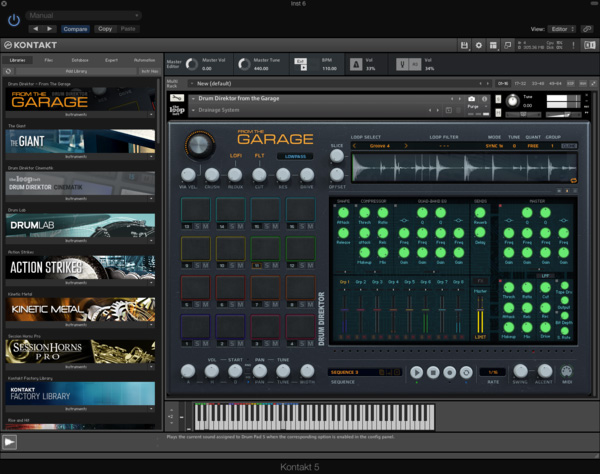Click the Kontakt logo
Screen dimensions: 600x474
(31, 45)
